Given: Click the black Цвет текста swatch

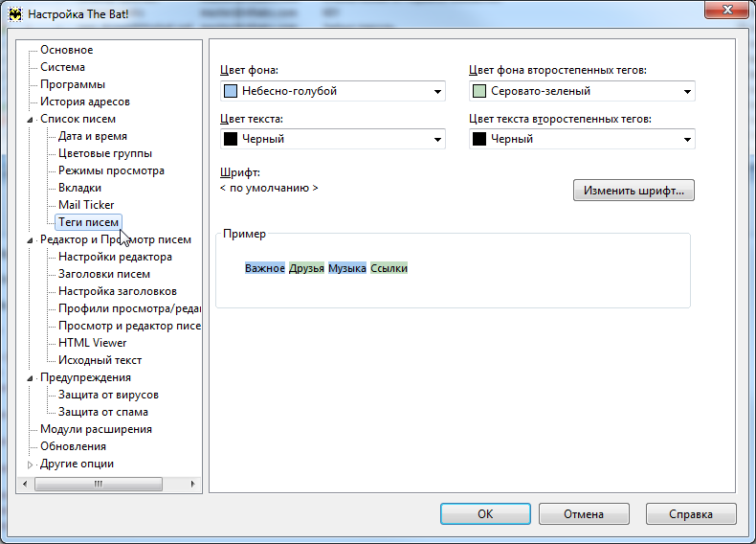Looking at the screenshot, I should tap(231, 139).
